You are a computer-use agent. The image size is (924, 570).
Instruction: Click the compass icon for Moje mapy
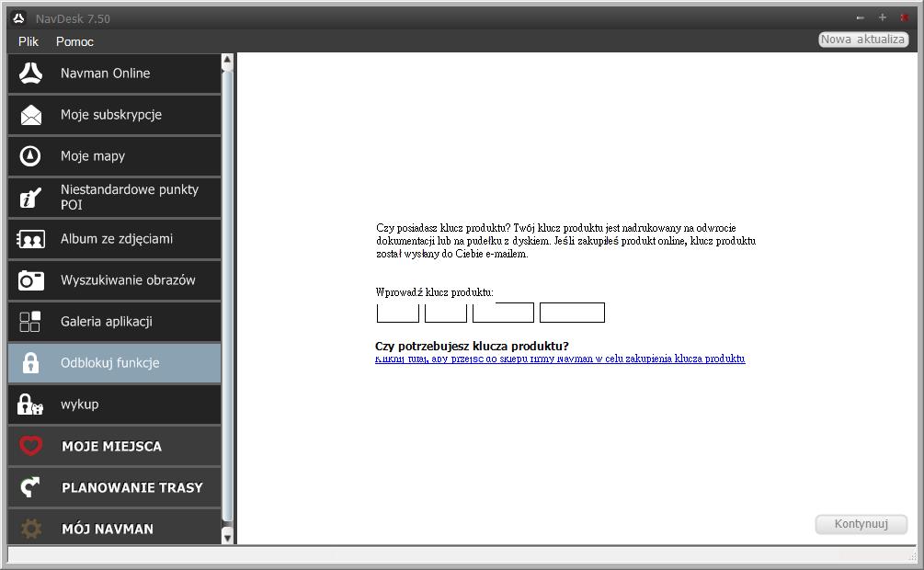30,156
